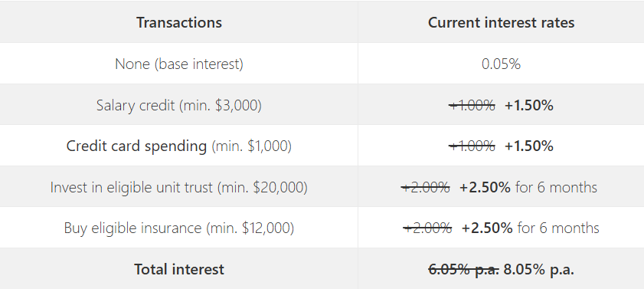Image resolution: width=644 pixels, height=289 pixels.
Task: Select Buy eligible insurance (min. $12,000) cell
Action: [x=179, y=228]
